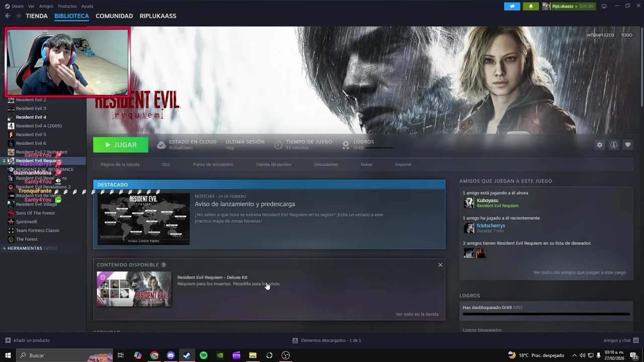
Task: Select Resident Evil 4 (2005) in library
Action: [39, 126]
